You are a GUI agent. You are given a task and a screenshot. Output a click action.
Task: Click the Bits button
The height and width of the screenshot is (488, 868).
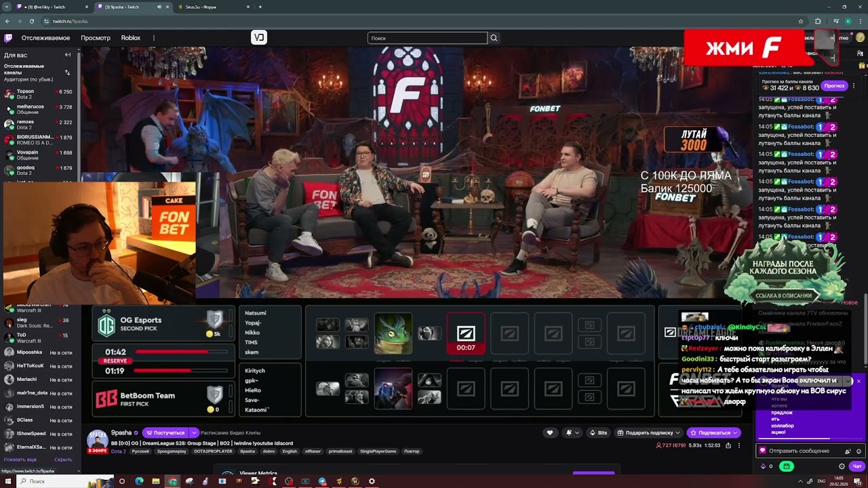coord(598,432)
